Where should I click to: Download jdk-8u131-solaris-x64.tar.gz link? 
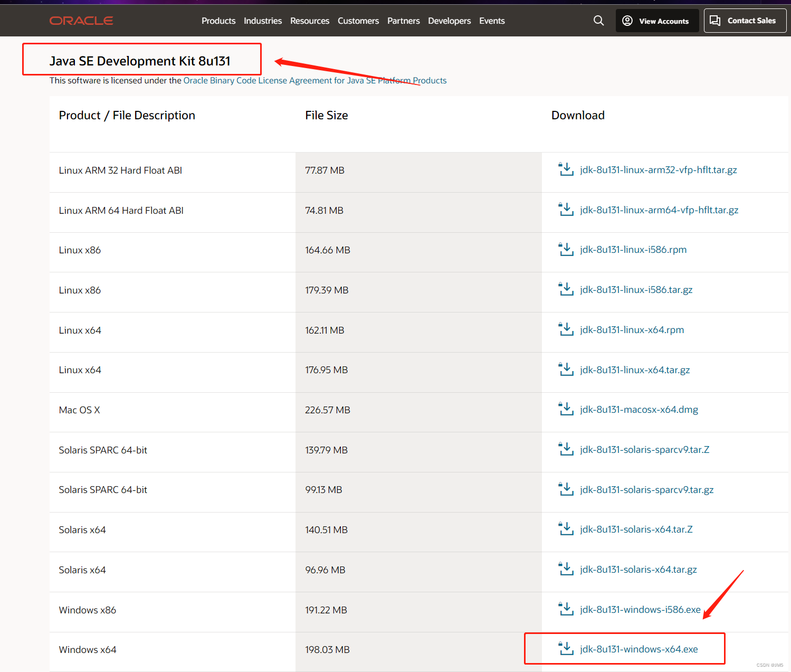click(x=638, y=570)
